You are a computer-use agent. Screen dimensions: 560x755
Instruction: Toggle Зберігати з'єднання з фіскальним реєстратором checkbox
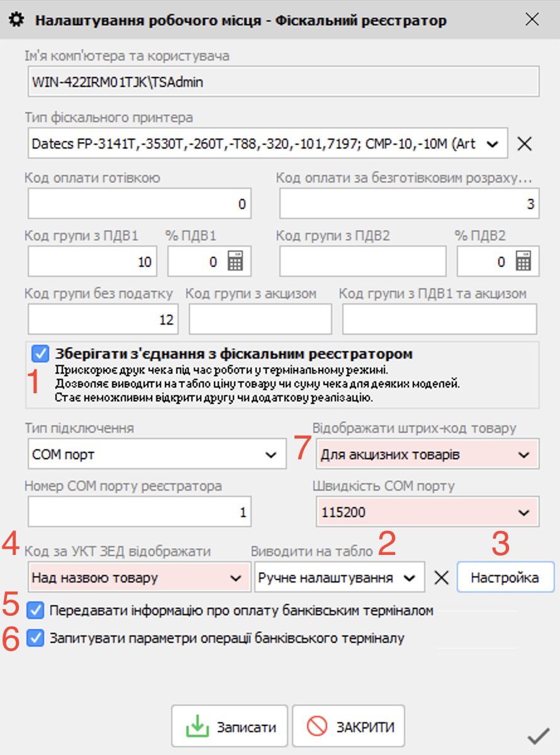point(40,354)
